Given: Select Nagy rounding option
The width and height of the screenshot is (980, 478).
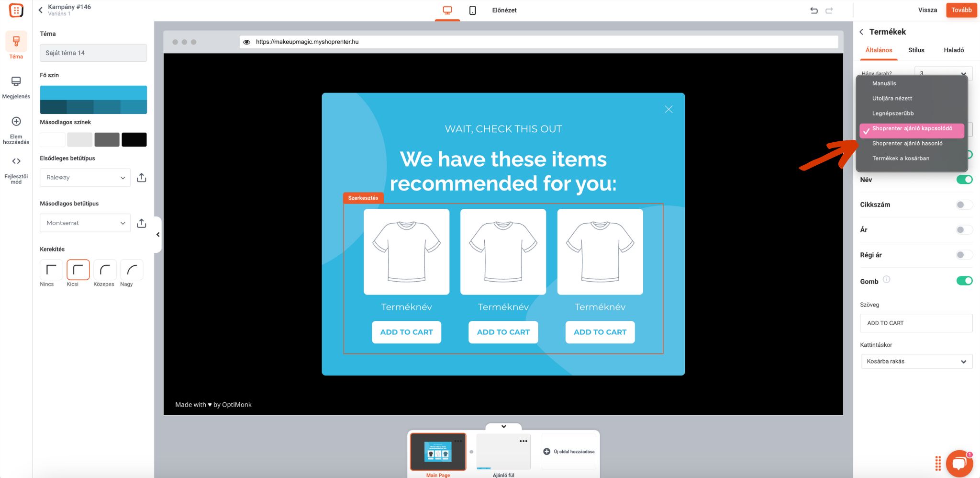Looking at the screenshot, I should click(132, 270).
